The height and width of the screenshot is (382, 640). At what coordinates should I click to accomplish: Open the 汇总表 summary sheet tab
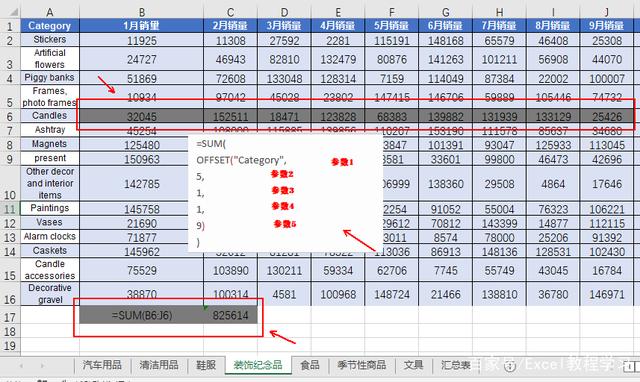(x=456, y=364)
